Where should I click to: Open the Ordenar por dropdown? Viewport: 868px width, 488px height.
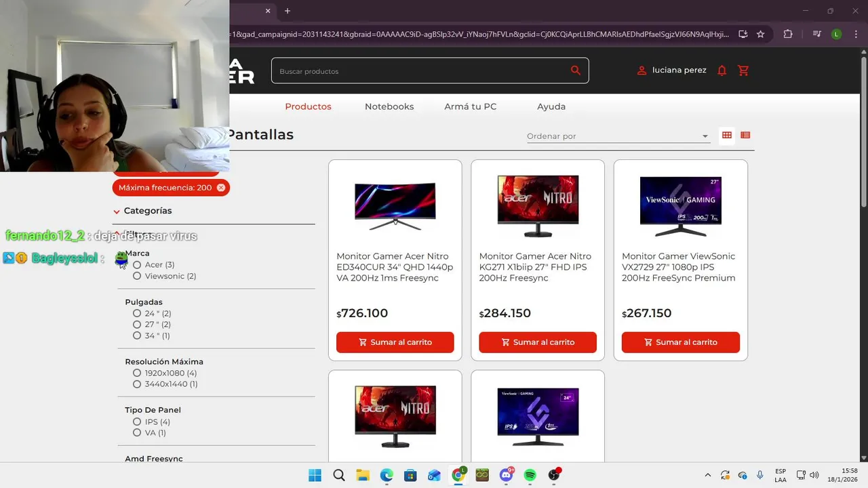tap(618, 136)
